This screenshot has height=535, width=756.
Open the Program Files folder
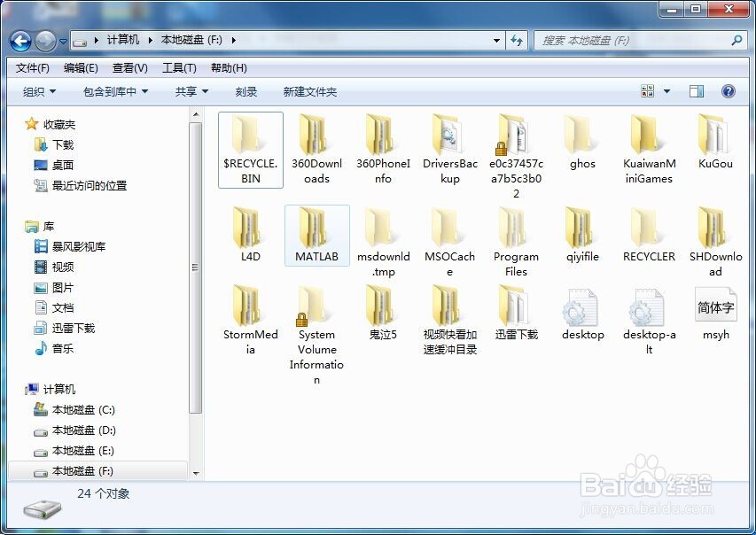tap(516, 235)
